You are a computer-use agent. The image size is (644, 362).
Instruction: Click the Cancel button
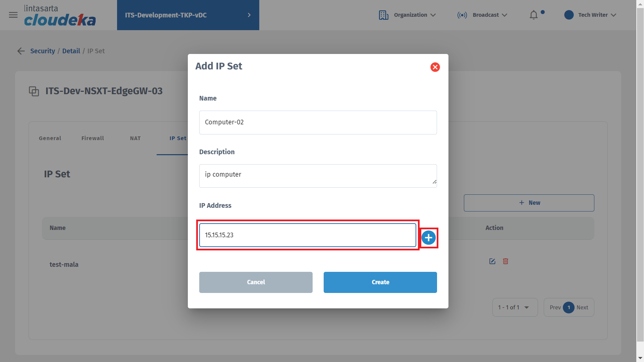(256, 282)
